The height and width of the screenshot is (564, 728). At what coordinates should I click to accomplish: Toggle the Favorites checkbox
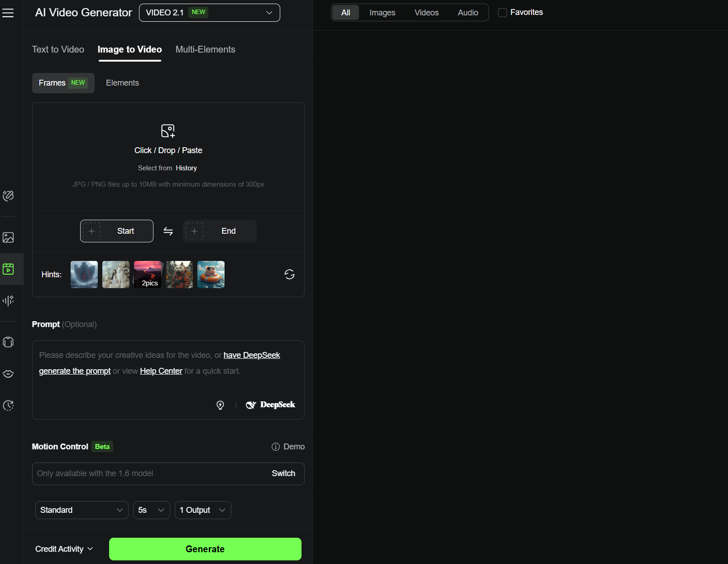(503, 13)
